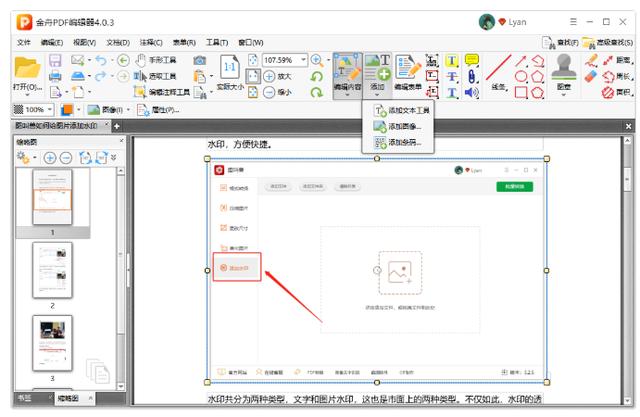This screenshot has height=417, width=640.
Task: Reduce thumbnails with the minus circle icon
Action: click(x=66, y=157)
